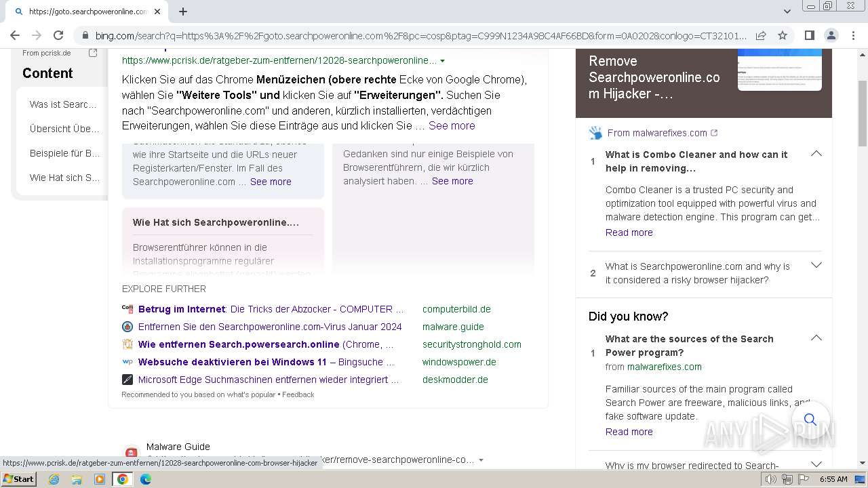Click securitystronghold result favicon

pyautogui.click(x=127, y=344)
